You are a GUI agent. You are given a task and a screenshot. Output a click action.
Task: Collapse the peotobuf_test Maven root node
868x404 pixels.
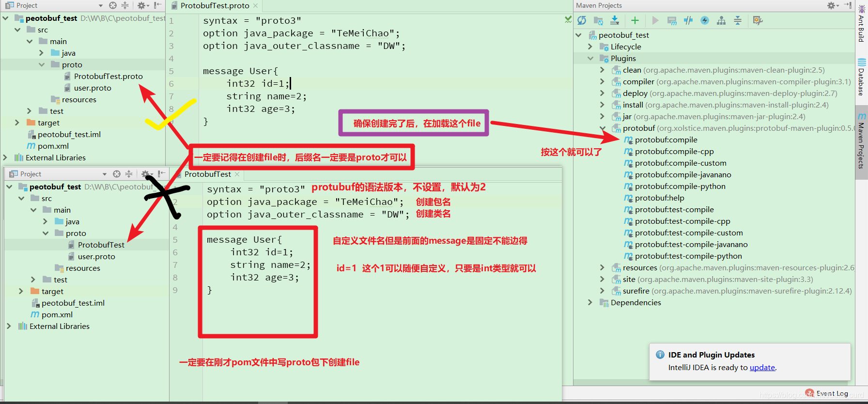[578, 35]
